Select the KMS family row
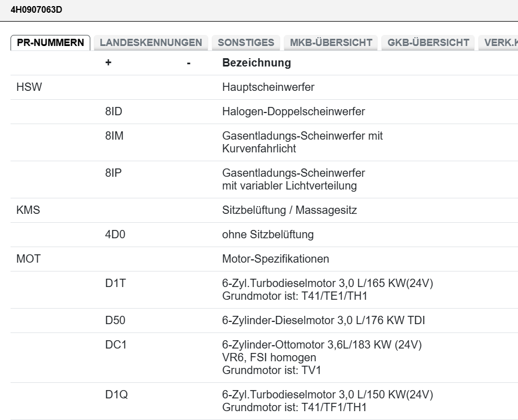518x420 pixels. pos(28,210)
